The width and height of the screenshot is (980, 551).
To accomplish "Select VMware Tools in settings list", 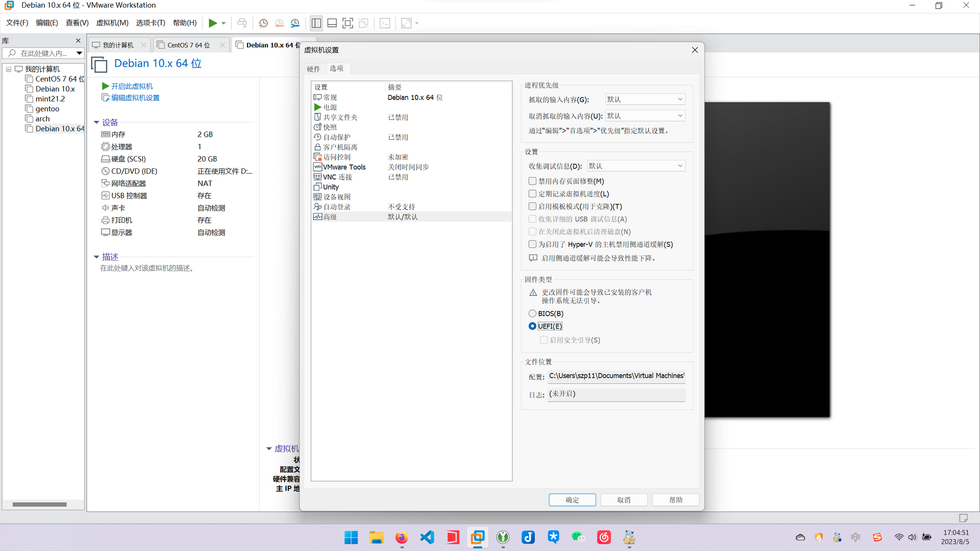I will tap(411, 167).
